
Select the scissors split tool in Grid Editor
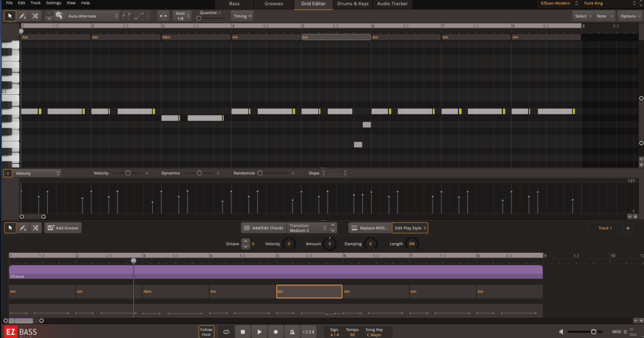[x=35, y=16]
